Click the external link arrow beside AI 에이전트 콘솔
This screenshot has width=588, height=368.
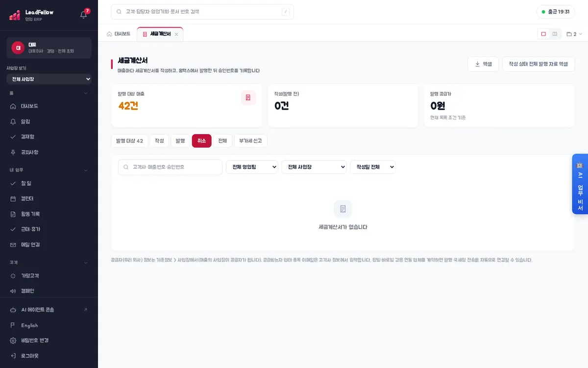[x=86, y=310]
